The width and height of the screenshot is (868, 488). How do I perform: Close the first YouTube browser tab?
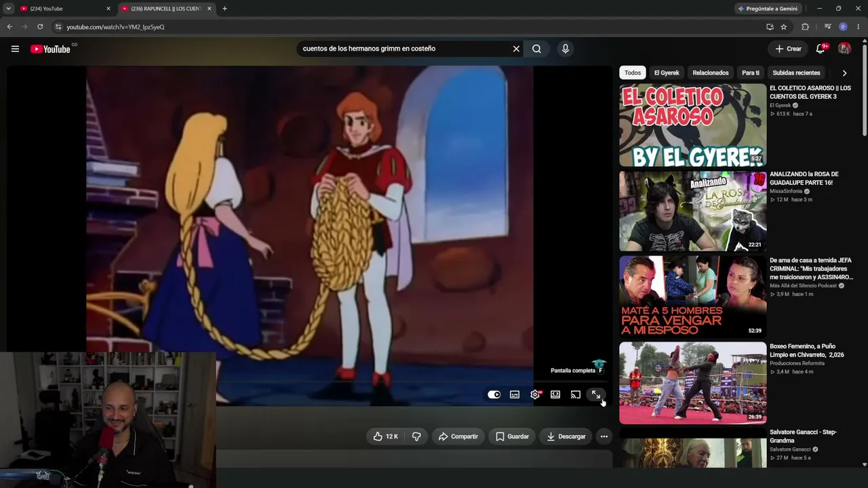coord(108,9)
